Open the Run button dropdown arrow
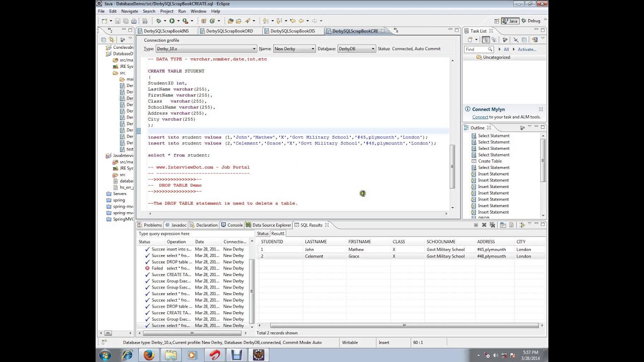644x362 pixels. click(178, 21)
